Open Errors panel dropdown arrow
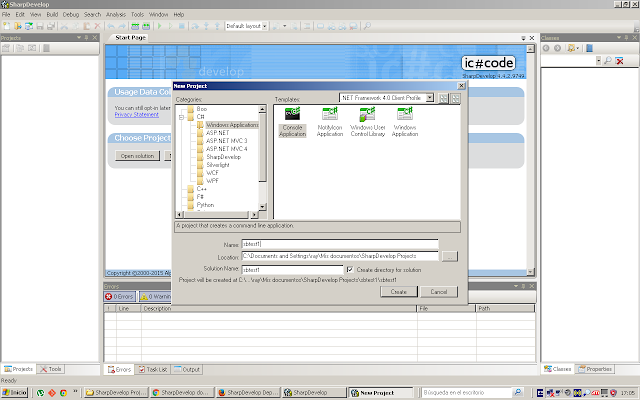The image size is (640, 400). (x=516, y=286)
